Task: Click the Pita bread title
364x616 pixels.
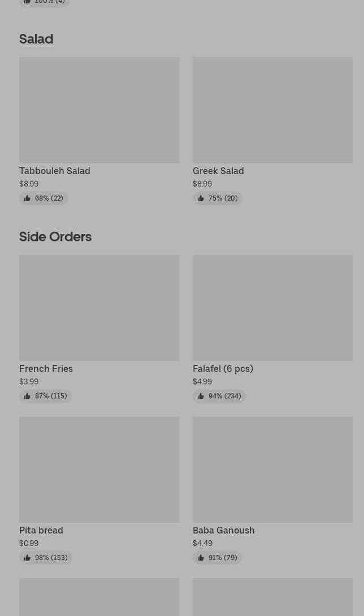Action: tap(41, 530)
